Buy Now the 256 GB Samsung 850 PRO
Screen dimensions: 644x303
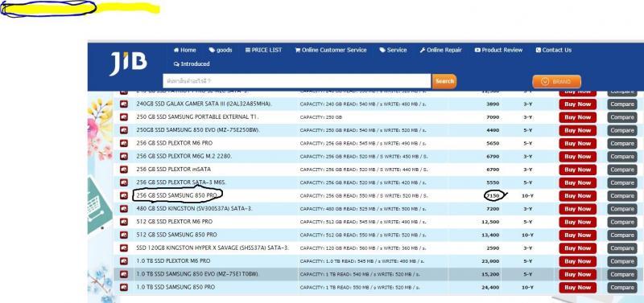[577, 196]
